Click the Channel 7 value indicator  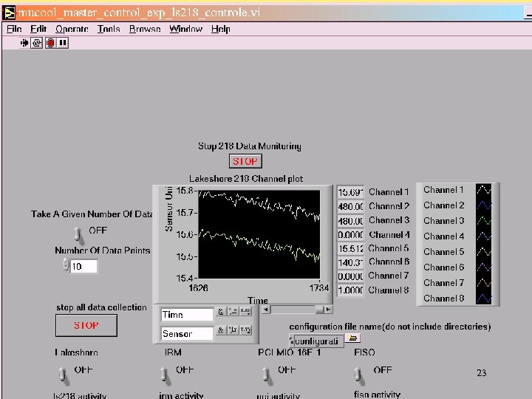(x=350, y=276)
